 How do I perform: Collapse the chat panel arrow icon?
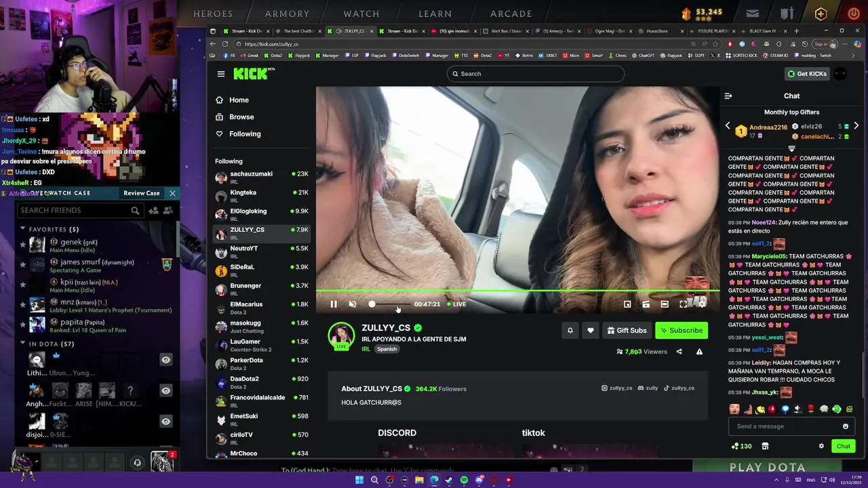728,96
